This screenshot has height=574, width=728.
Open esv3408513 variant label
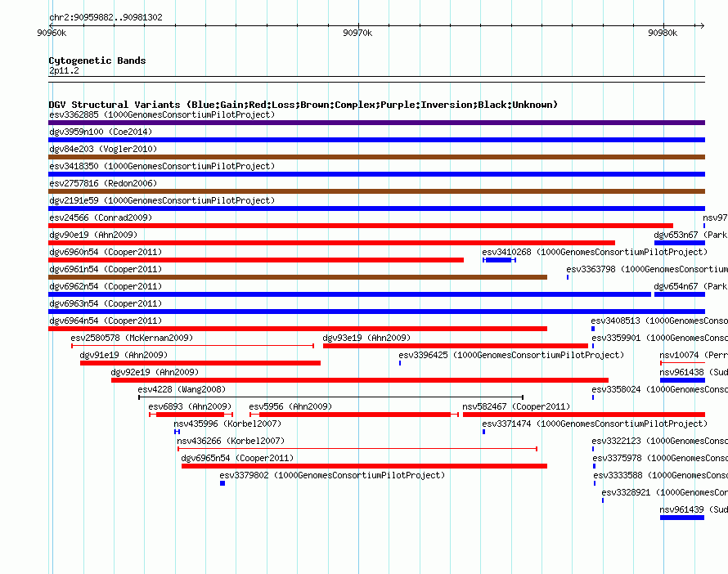pyautogui.click(x=659, y=321)
